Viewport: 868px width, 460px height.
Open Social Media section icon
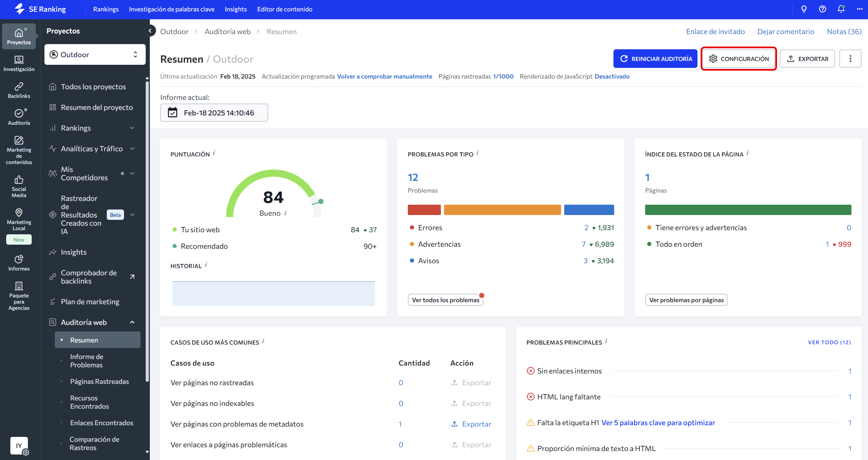click(x=19, y=186)
